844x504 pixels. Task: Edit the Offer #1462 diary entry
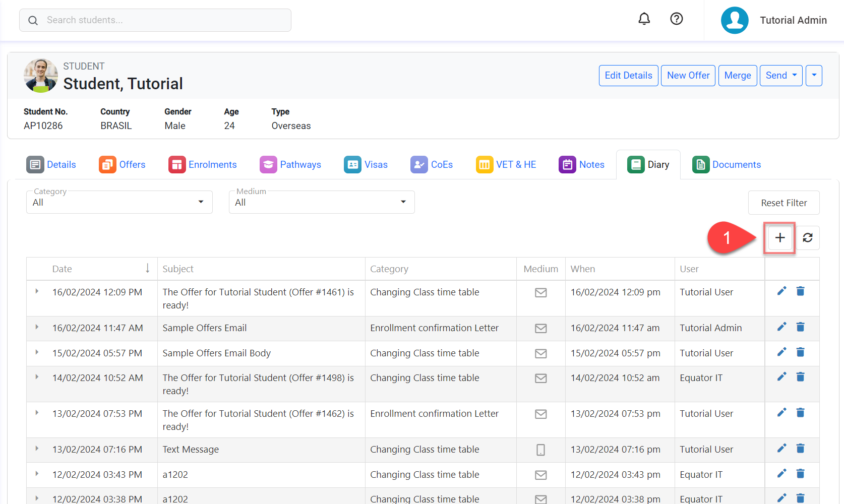click(x=781, y=413)
